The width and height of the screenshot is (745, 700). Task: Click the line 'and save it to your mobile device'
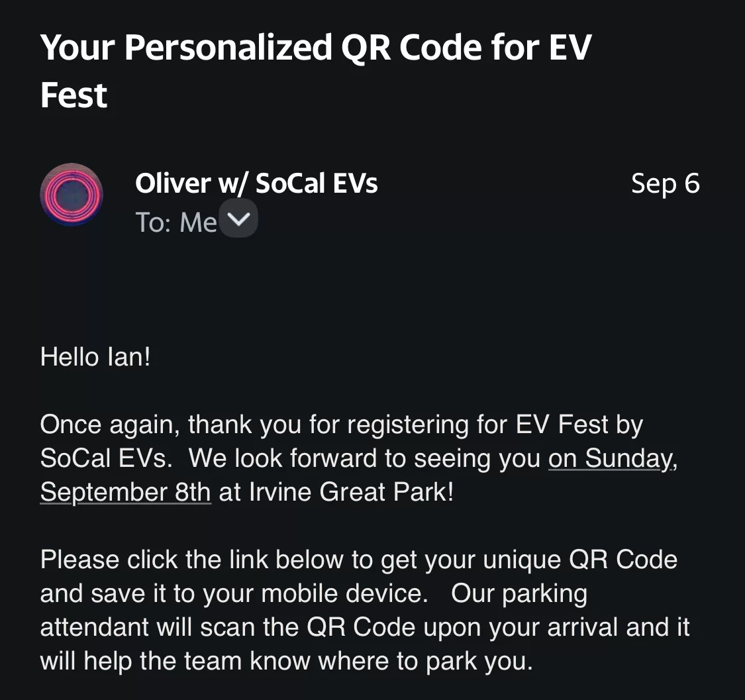pyautogui.click(x=234, y=593)
